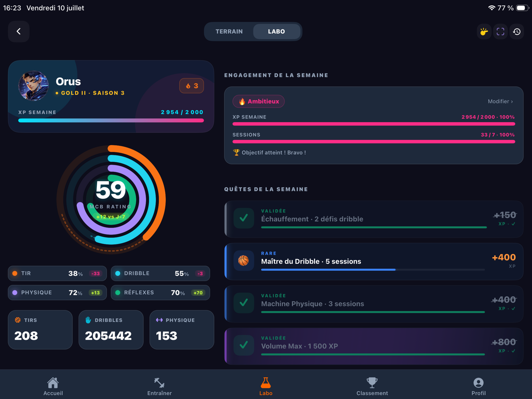Tap the Vendredi 10 juillet date
Viewport: 532px width, 399px height.
55,8
